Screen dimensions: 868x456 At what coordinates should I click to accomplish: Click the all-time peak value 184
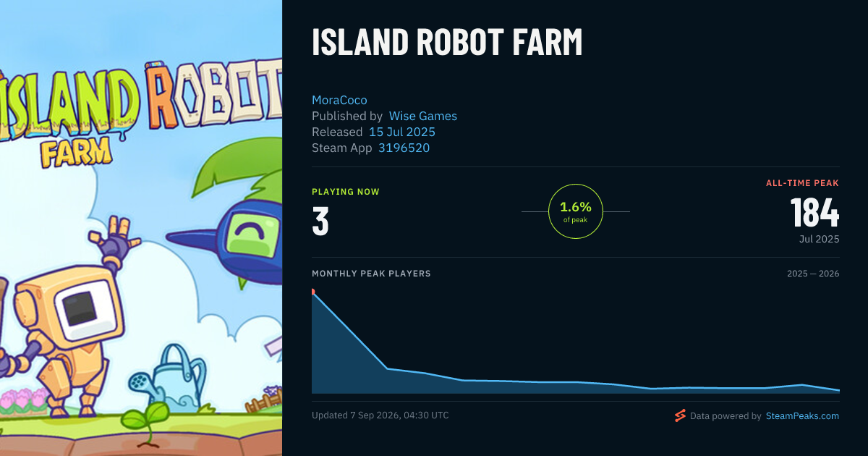click(x=814, y=213)
